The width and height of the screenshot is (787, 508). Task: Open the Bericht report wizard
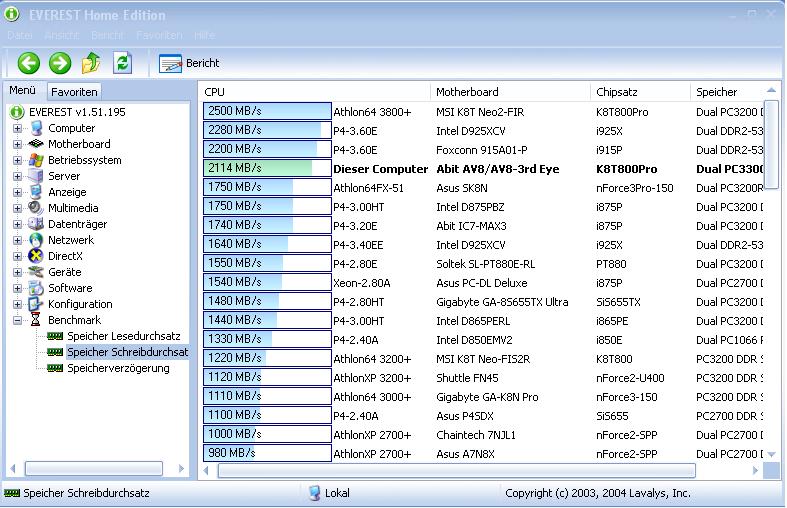(189, 63)
